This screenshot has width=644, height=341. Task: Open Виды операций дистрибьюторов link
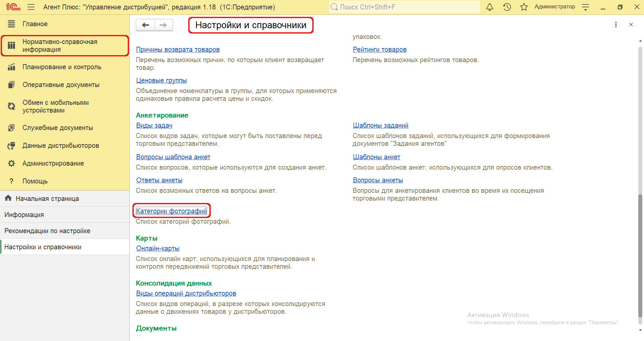click(186, 293)
